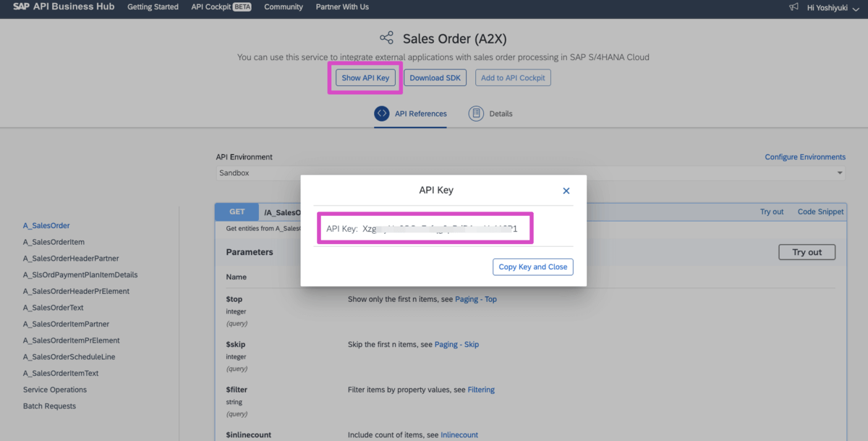Click the SAP API Business Hub logo

tap(64, 7)
